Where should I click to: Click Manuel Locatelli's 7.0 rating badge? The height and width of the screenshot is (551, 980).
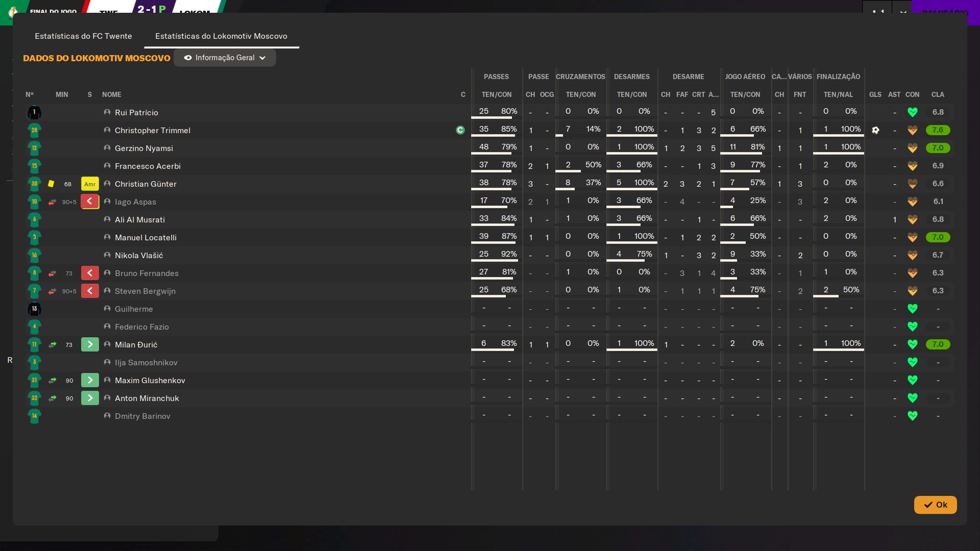938,237
